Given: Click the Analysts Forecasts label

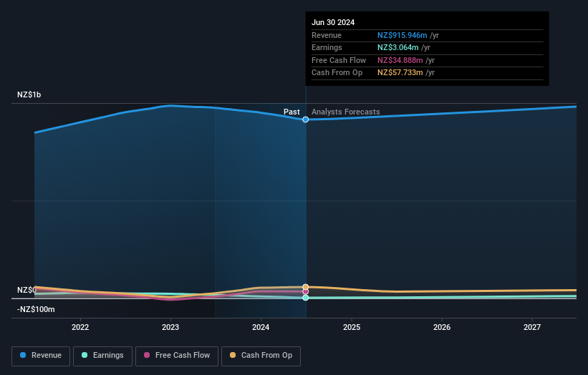Looking at the screenshot, I should (x=345, y=112).
